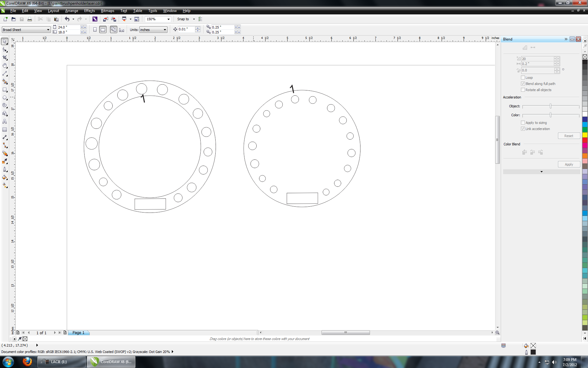Screen dimensions: 588x368
Task: Open the zoom level 150% dropdown
Action: tap(168, 19)
